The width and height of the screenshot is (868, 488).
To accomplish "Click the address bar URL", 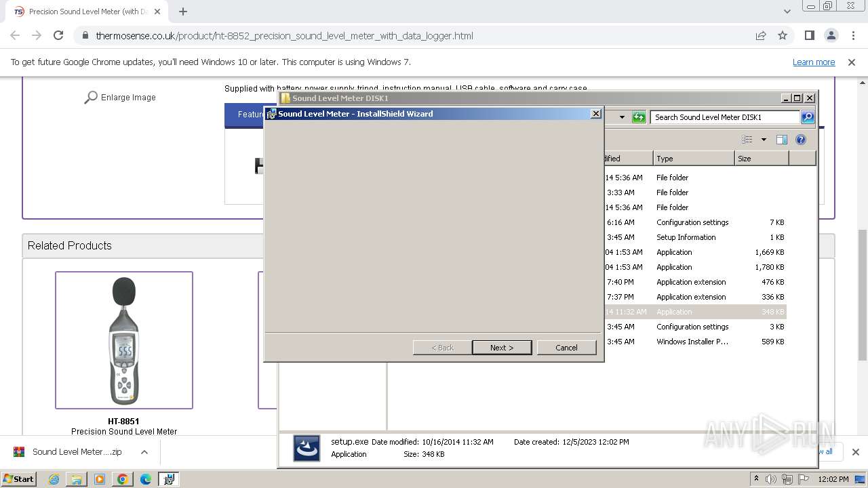I will (x=284, y=36).
